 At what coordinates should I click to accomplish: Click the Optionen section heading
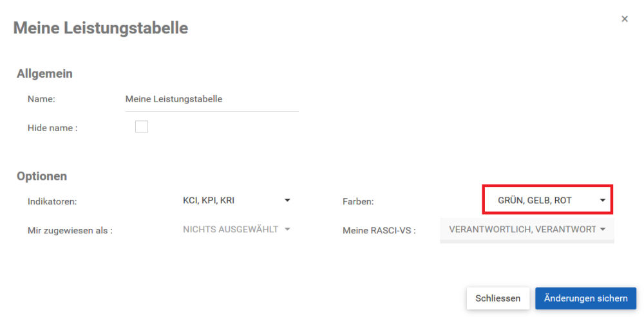point(42,176)
